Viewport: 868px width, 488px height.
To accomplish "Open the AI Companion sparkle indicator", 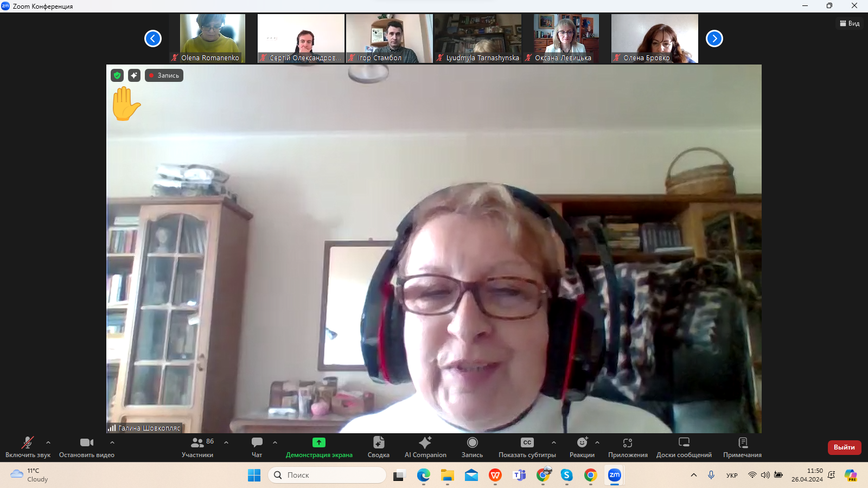I will [x=134, y=75].
